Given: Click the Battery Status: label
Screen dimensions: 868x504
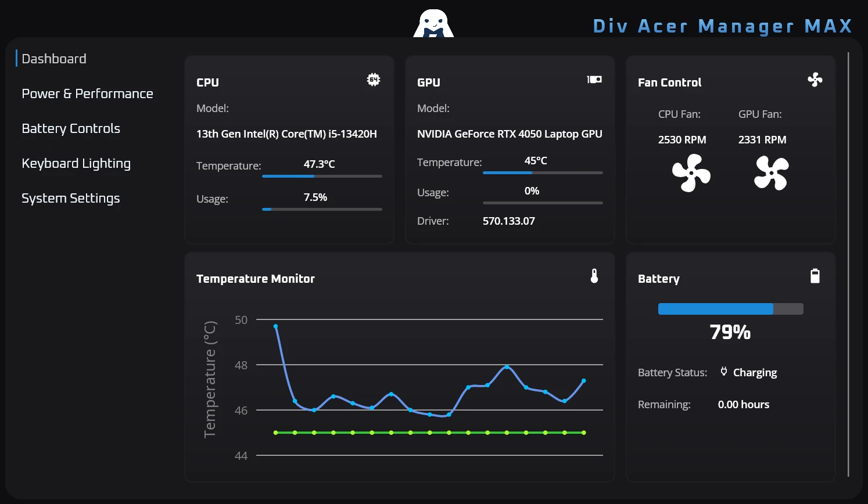Looking at the screenshot, I should point(672,373).
